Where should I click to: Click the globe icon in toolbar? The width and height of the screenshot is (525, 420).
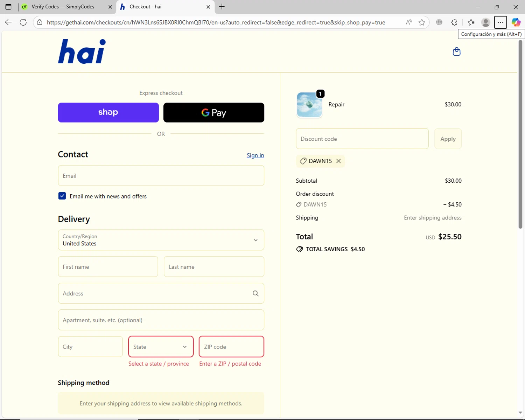coord(439,22)
